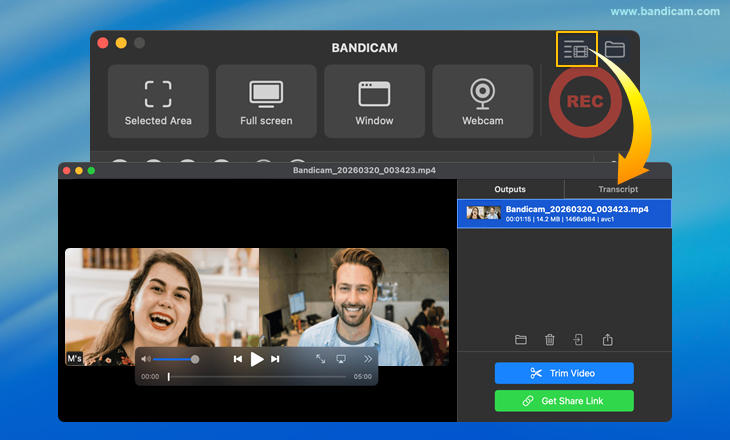Choose Full screen recording mode
Screen dimensions: 730x440
pyautogui.click(x=266, y=102)
